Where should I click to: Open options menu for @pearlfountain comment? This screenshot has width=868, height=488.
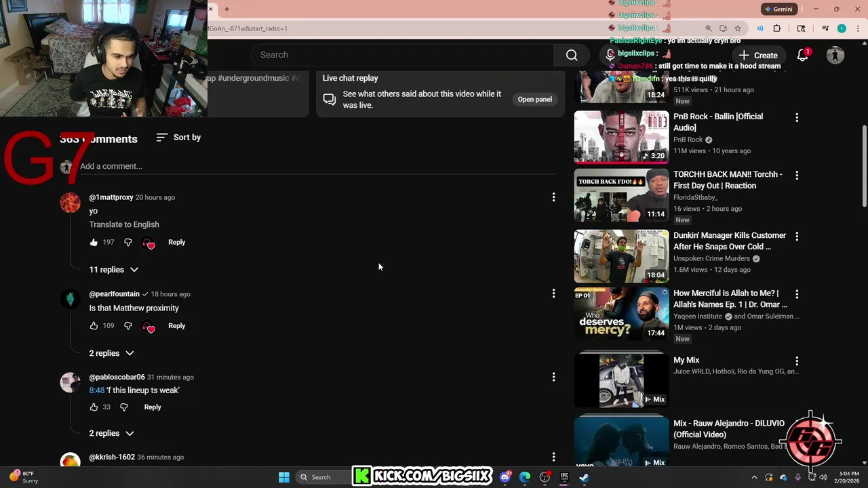click(553, 293)
